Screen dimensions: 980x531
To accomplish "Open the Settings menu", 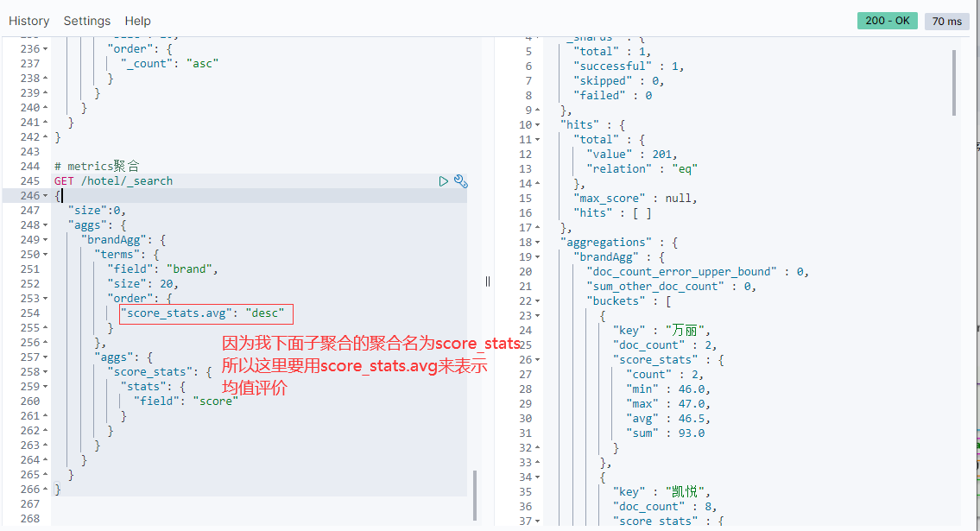I will (x=87, y=21).
